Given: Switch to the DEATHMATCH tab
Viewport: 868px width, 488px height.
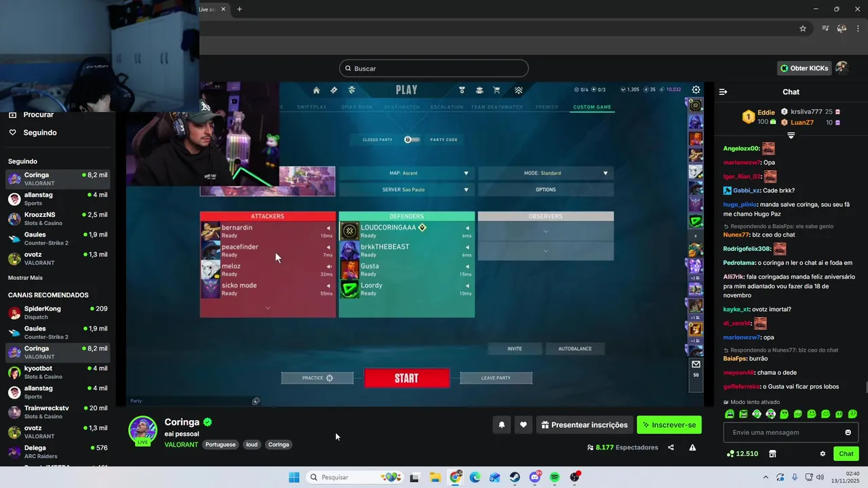Looking at the screenshot, I should point(401,107).
